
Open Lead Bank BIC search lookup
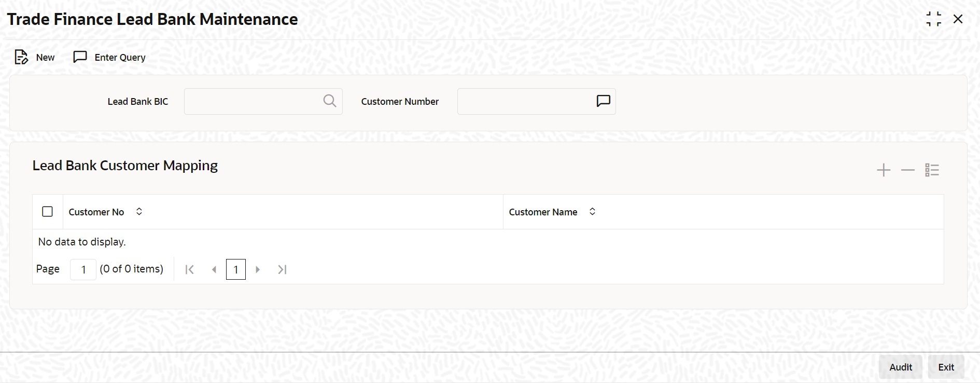(x=330, y=101)
